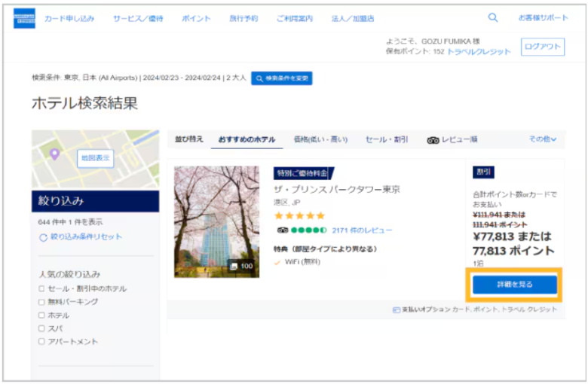Click the TripAdvisor owl beside hotel rating
The height and width of the screenshot is (384, 588).
(283, 230)
